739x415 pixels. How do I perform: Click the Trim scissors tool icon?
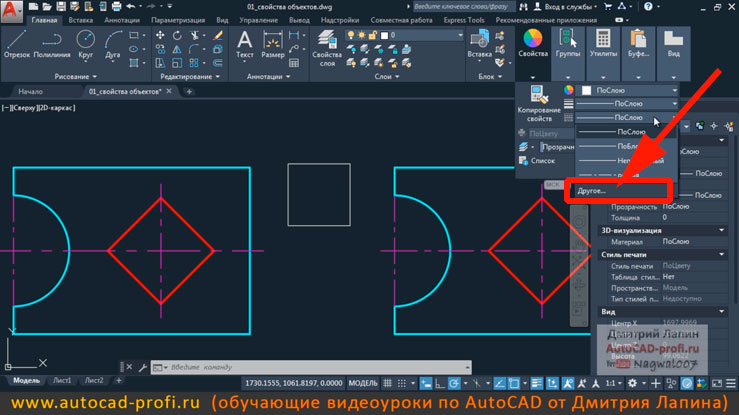tap(194, 35)
